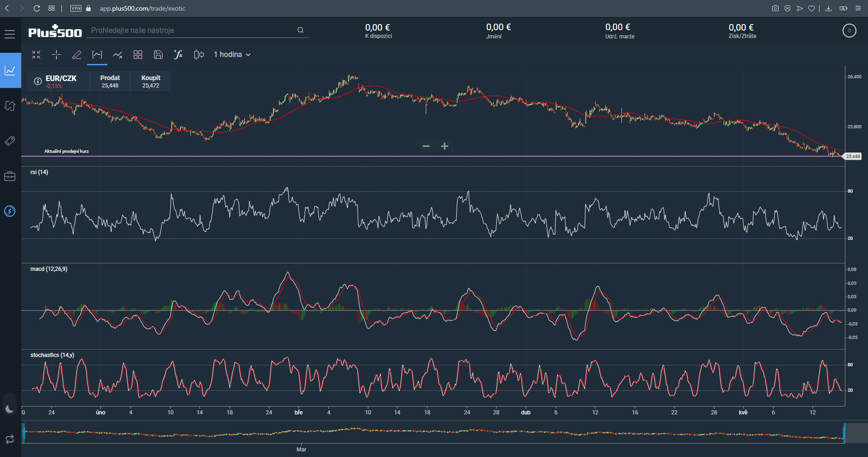This screenshot has width=868, height=457.
Task: Open the closed positions briefcase icon
Action: point(10,176)
